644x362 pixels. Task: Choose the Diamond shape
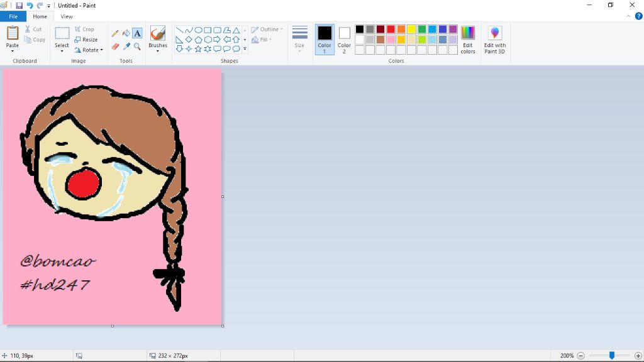click(x=189, y=40)
